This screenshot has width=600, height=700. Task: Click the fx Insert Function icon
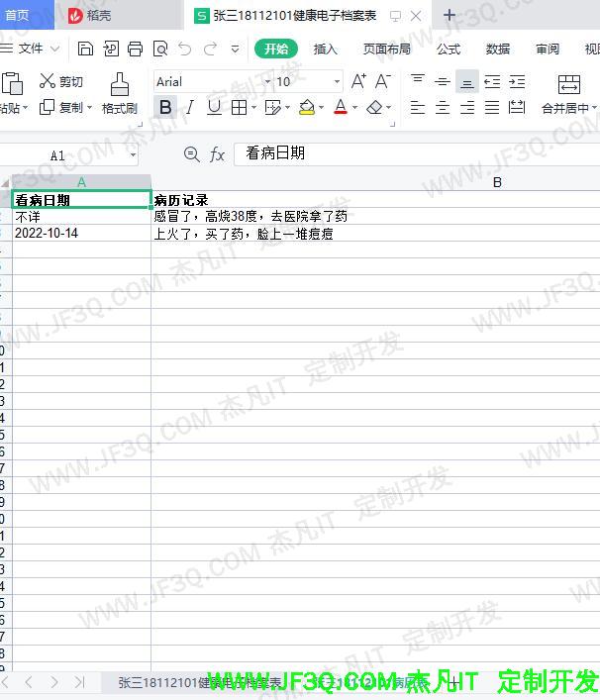click(217, 154)
